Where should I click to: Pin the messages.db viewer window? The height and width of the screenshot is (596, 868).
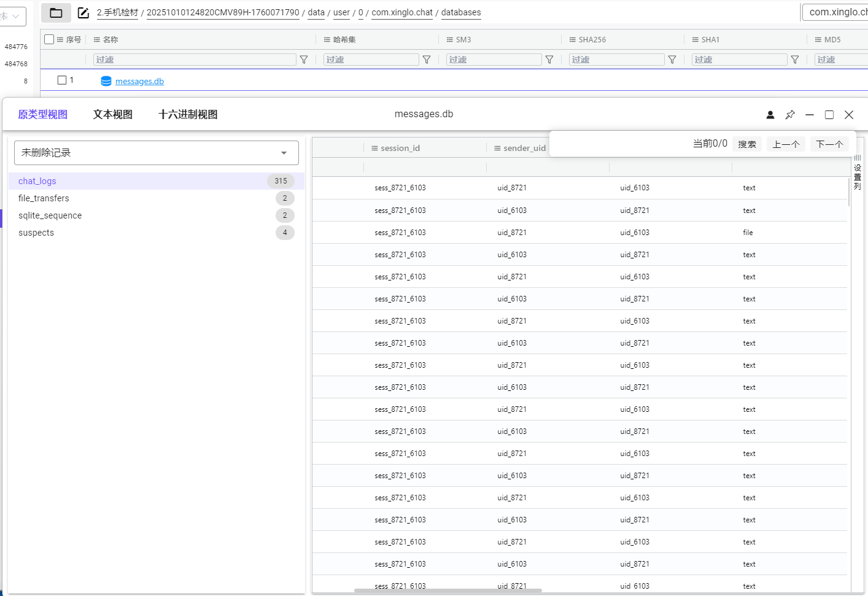coord(790,115)
